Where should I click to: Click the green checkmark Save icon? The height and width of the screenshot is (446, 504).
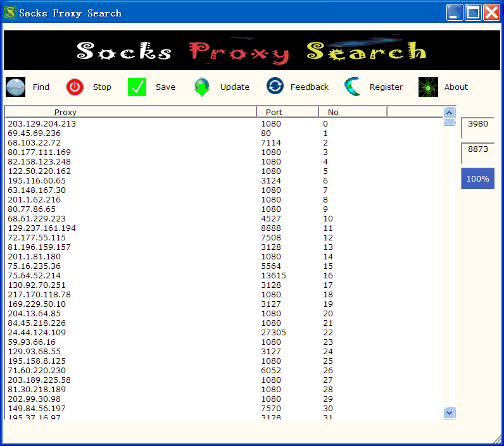point(137,87)
